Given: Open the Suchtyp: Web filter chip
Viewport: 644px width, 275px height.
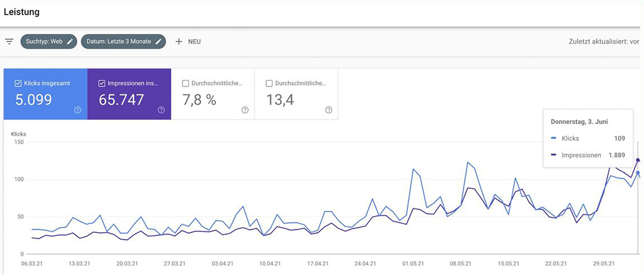Looking at the screenshot, I should click(44, 41).
